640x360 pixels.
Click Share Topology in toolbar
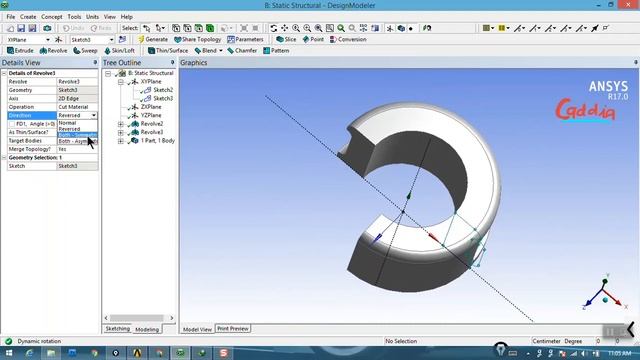198,40
